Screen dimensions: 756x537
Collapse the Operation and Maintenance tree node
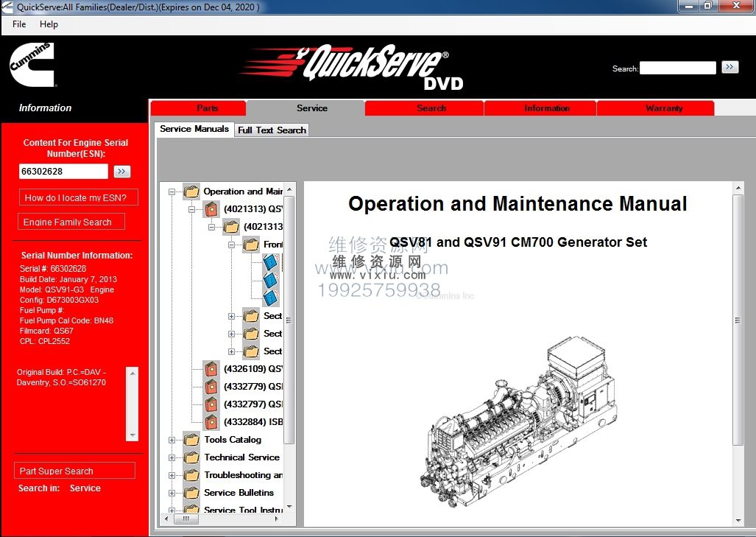[x=172, y=192]
